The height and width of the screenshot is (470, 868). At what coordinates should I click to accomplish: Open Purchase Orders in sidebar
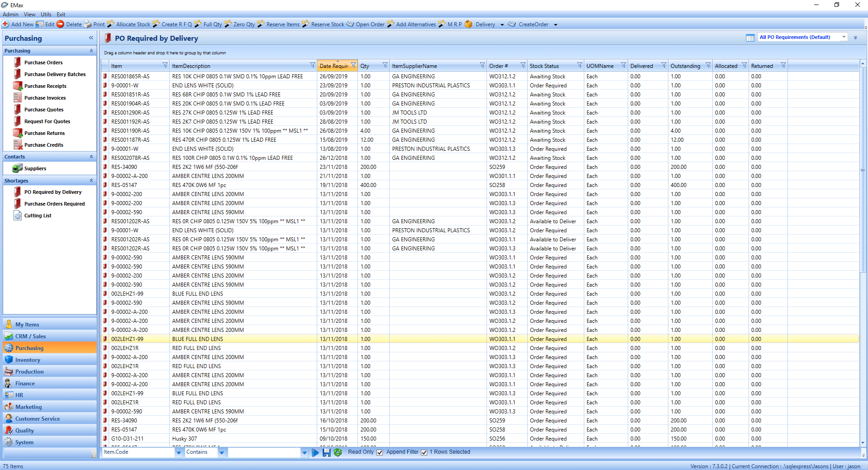pos(43,62)
